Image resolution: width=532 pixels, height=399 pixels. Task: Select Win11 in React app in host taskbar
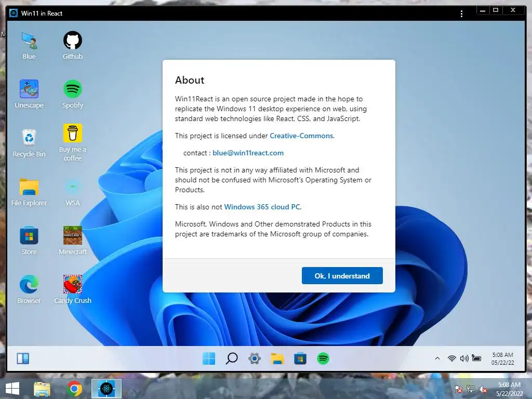[106, 389]
